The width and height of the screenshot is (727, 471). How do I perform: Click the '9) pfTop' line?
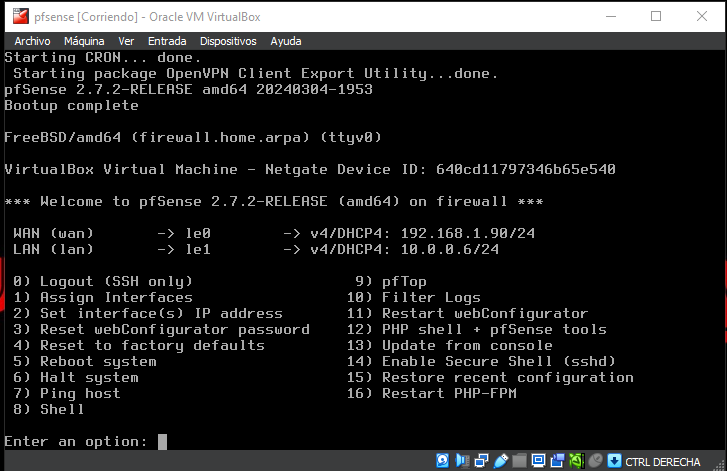[x=391, y=281]
